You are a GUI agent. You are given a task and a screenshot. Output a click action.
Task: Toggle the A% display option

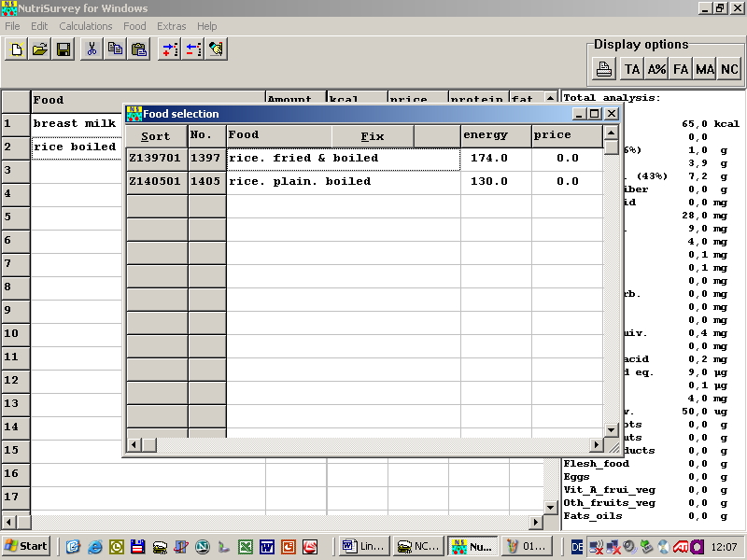(x=656, y=69)
